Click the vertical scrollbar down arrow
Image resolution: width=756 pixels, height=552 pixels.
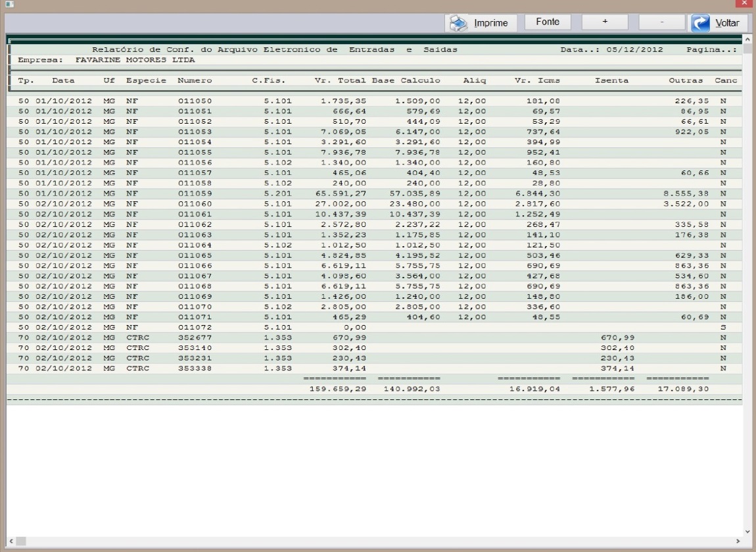click(x=748, y=531)
